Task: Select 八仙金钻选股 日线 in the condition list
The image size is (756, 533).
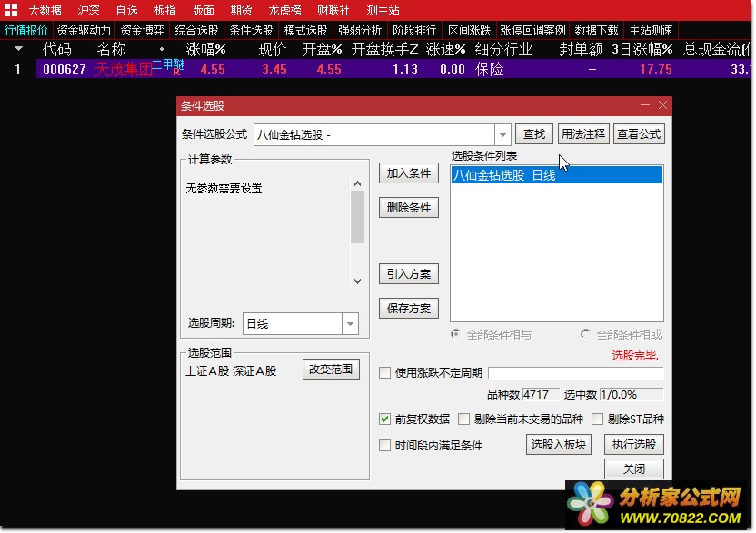Action: pyautogui.click(x=557, y=175)
